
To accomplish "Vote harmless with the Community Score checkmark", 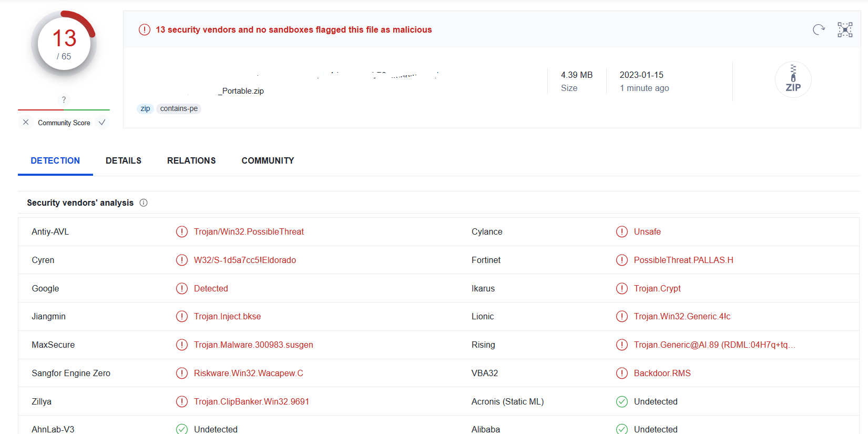I will (102, 123).
